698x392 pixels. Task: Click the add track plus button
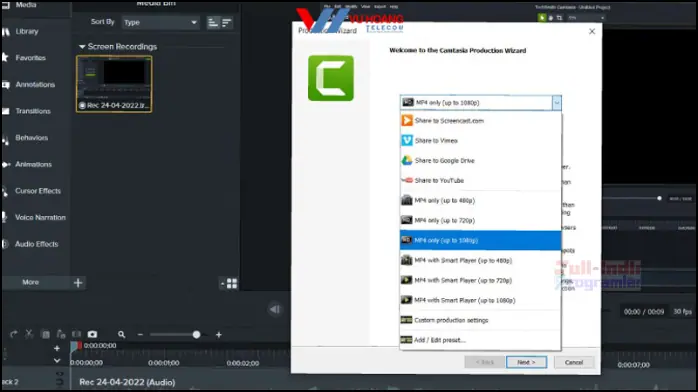[57, 348]
